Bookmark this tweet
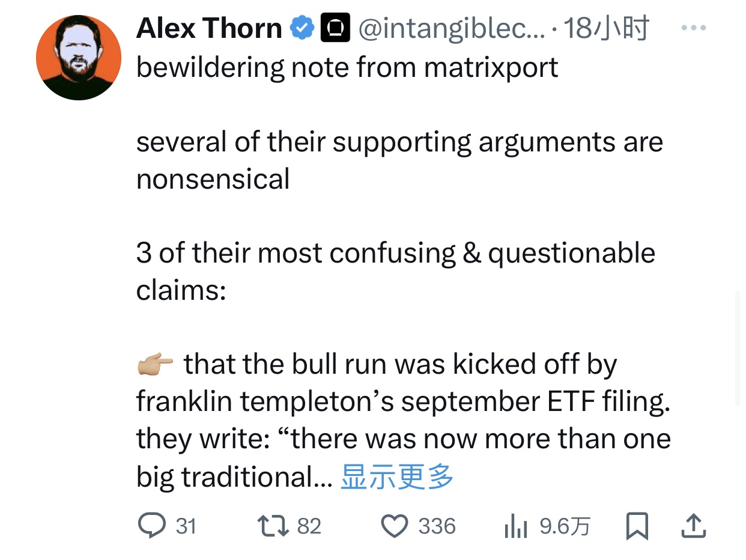746x560 pixels. (x=636, y=526)
